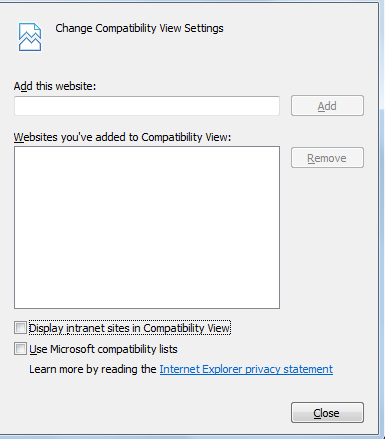Select the empty added websites list box
Screen dimensions: 385x439
147,227
